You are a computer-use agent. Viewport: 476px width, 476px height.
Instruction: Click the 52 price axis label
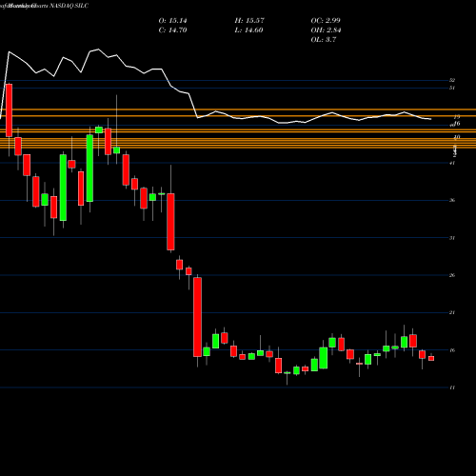pyautogui.click(x=452, y=80)
